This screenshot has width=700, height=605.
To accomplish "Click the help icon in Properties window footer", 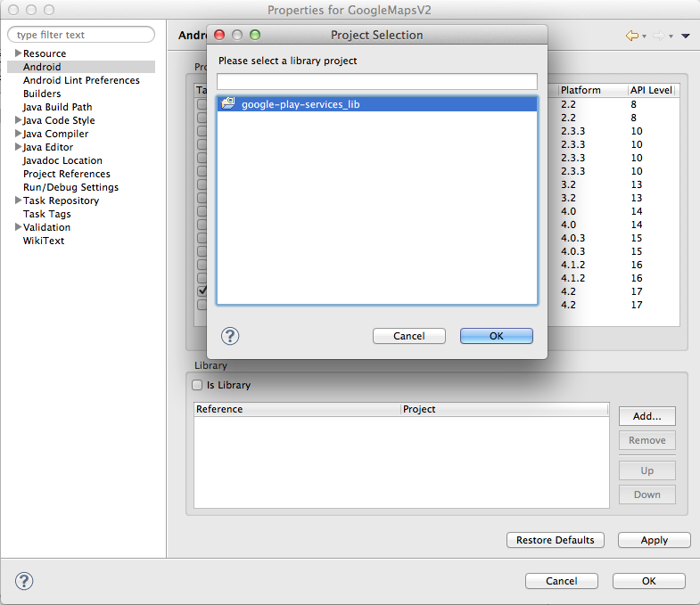I will tap(25, 581).
